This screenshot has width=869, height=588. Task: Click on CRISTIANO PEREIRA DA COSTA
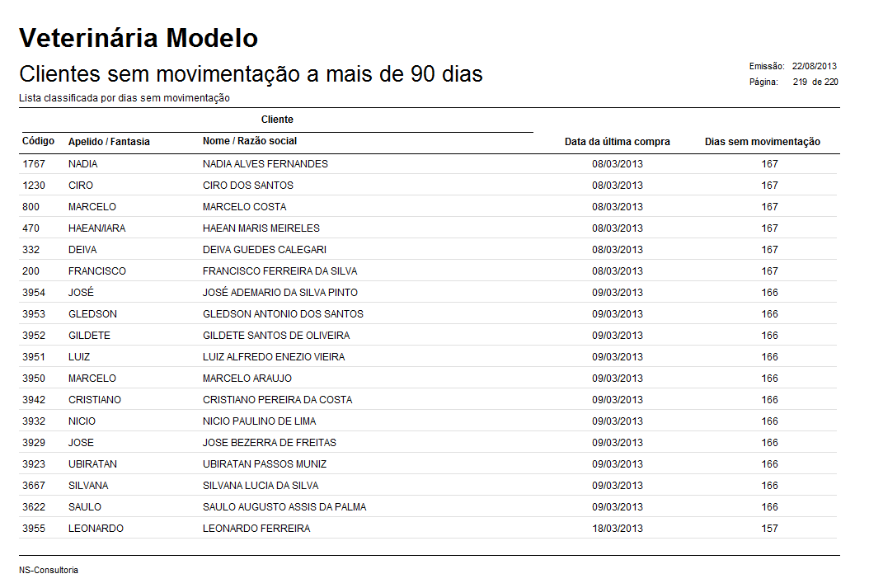pos(277,400)
